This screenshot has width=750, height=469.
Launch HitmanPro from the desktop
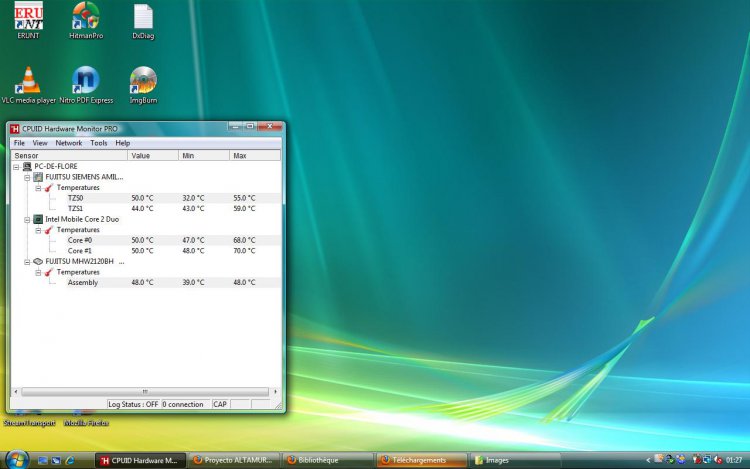(x=86, y=20)
